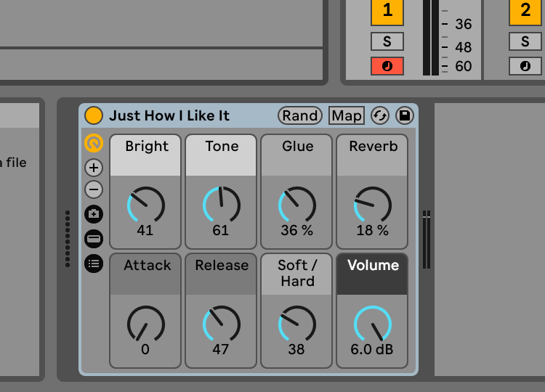Click the plus icon to add macros

pyautogui.click(x=94, y=168)
